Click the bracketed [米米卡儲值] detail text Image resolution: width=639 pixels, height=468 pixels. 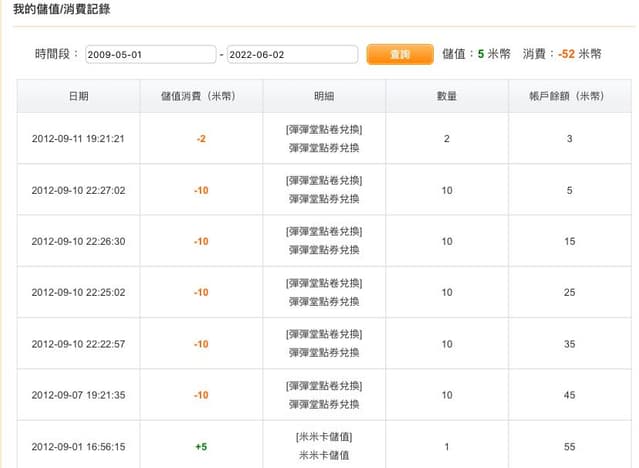[x=324, y=437]
